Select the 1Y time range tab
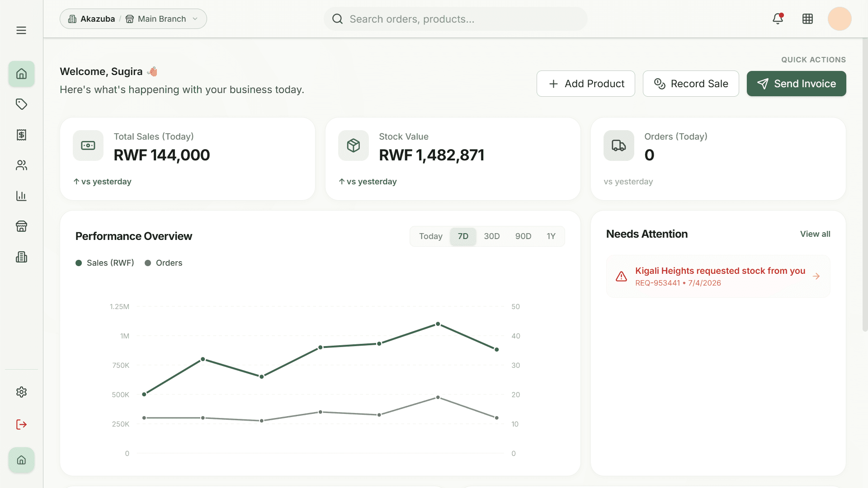 (x=551, y=236)
